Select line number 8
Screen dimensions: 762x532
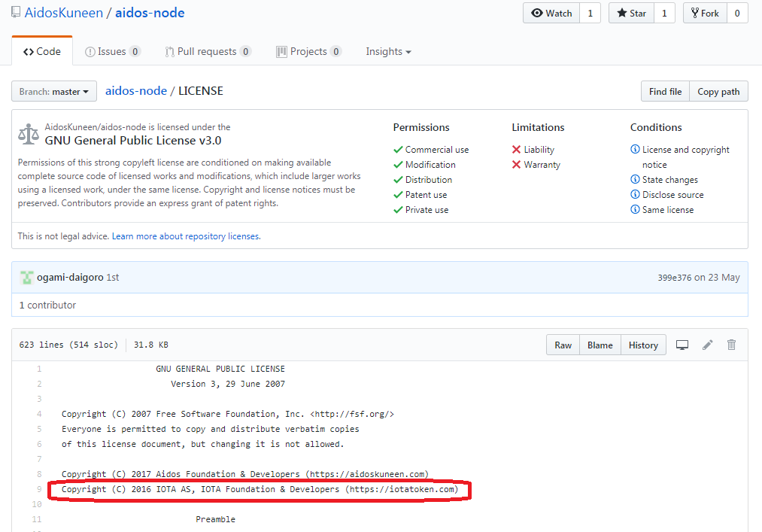[x=39, y=474]
